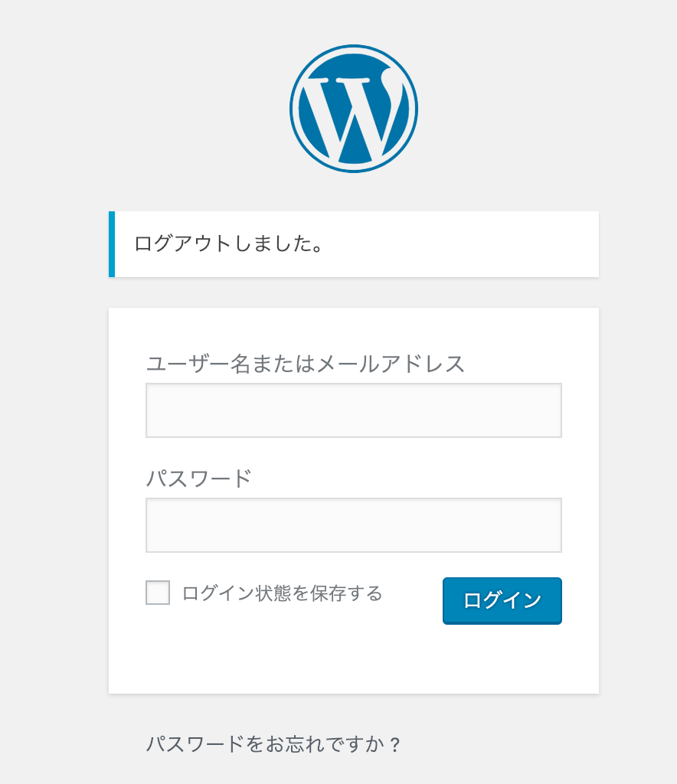Click the right end of the password field

(x=545, y=525)
